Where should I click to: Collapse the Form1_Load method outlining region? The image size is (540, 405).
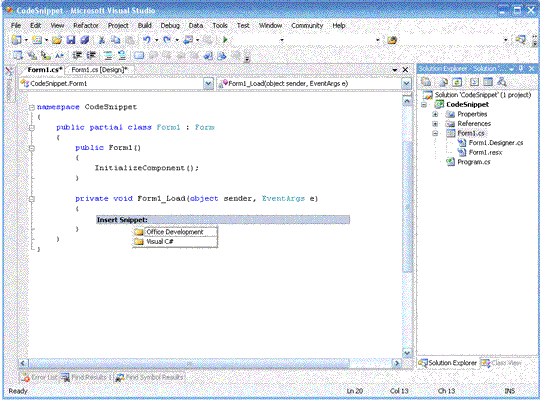pyautogui.click(x=32, y=199)
